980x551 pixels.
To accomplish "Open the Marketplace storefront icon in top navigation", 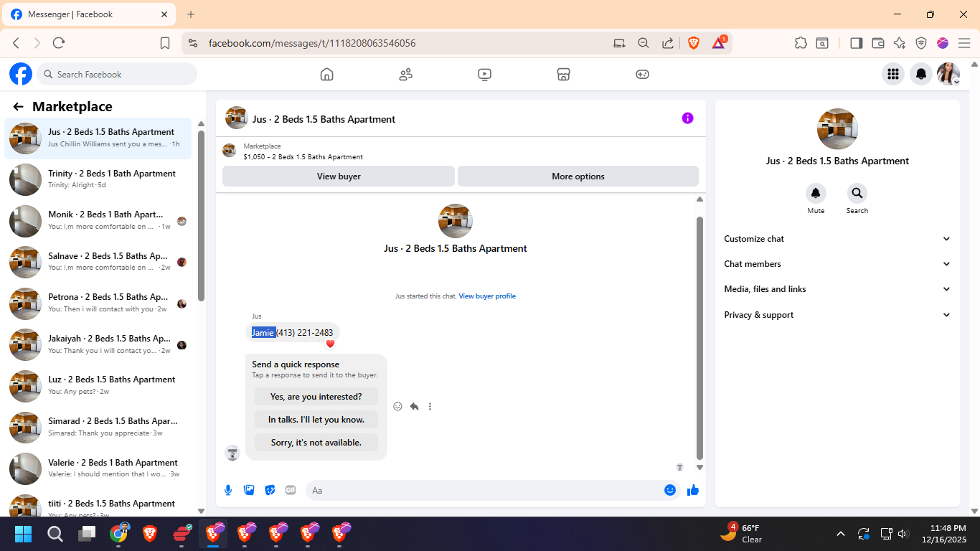I will click(563, 74).
